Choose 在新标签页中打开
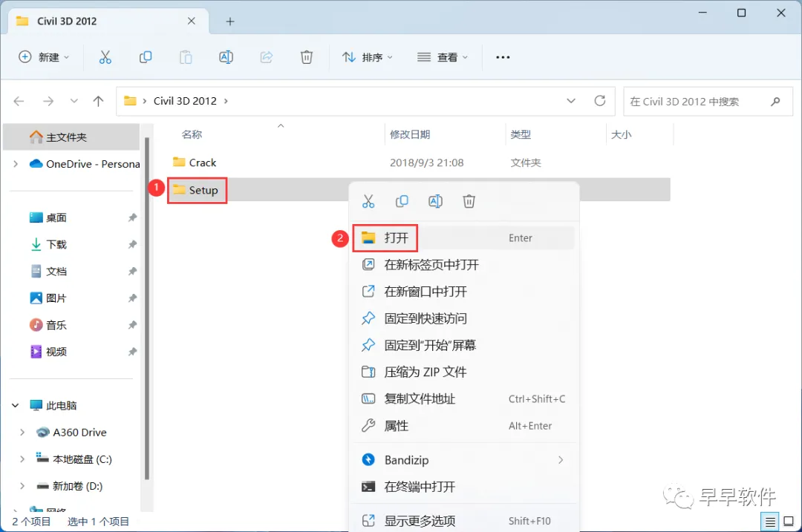Screen dimensions: 802x532 click(464, 265)
